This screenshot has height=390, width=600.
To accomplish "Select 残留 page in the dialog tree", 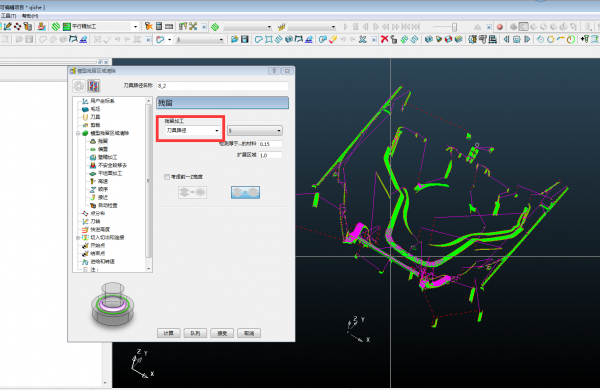I will (103, 141).
